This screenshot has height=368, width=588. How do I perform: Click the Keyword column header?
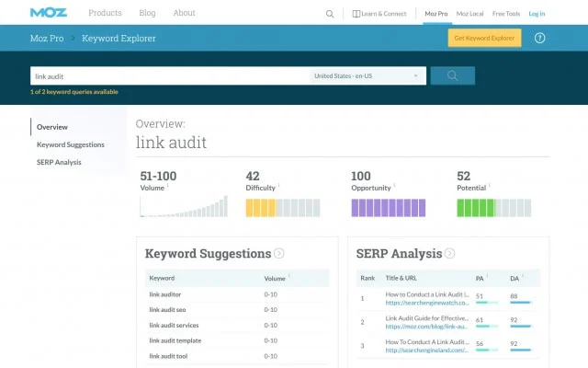coord(162,278)
